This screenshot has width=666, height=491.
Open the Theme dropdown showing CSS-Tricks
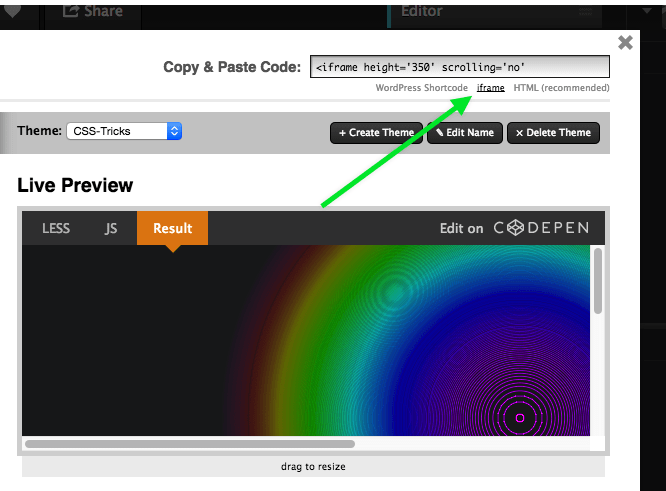(x=124, y=131)
